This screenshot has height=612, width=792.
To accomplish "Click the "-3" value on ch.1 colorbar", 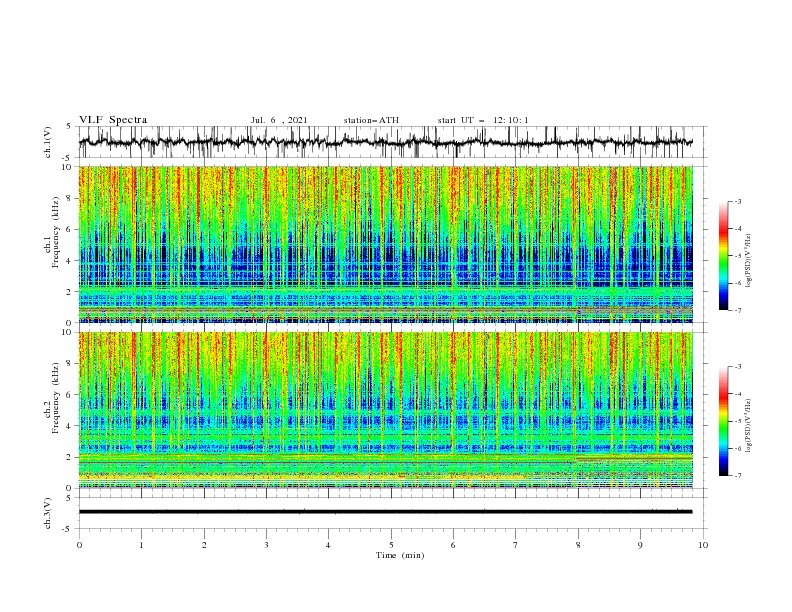I will pyautogui.click(x=738, y=201).
